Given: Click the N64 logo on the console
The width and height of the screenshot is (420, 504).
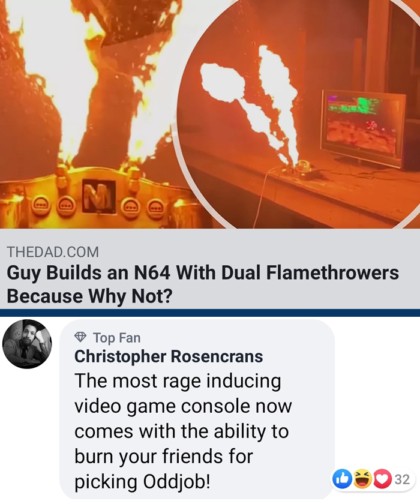Looking at the screenshot, I should click(x=99, y=196).
